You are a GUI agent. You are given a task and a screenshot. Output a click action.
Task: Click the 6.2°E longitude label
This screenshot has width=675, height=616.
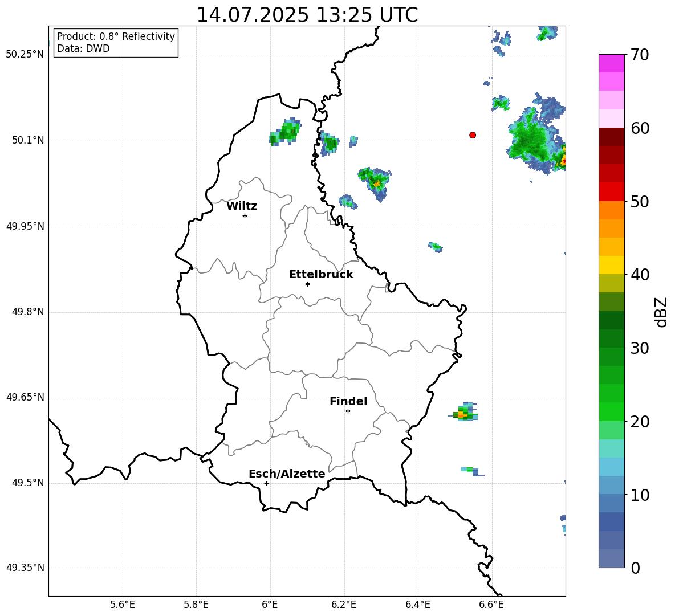point(344,605)
